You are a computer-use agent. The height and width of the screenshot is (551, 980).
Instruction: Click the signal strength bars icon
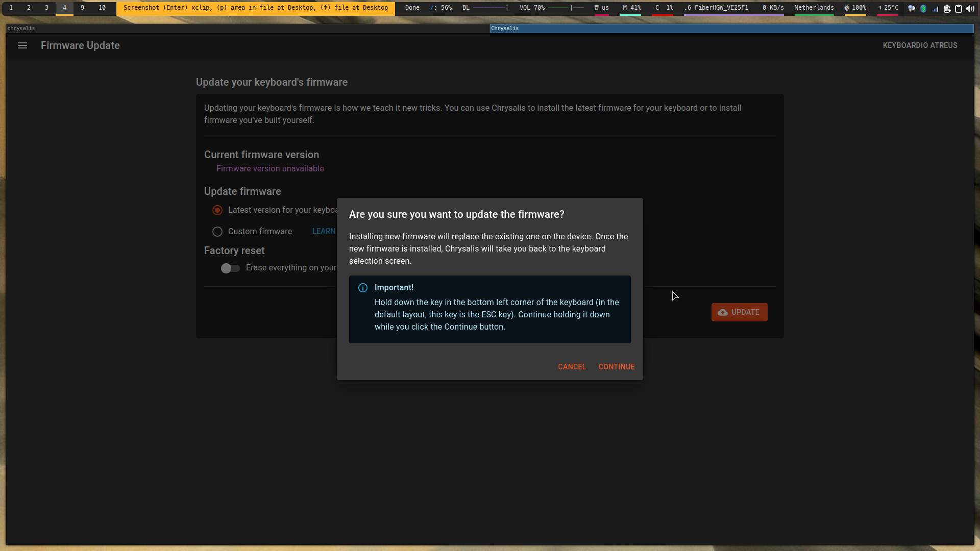coord(936,8)
